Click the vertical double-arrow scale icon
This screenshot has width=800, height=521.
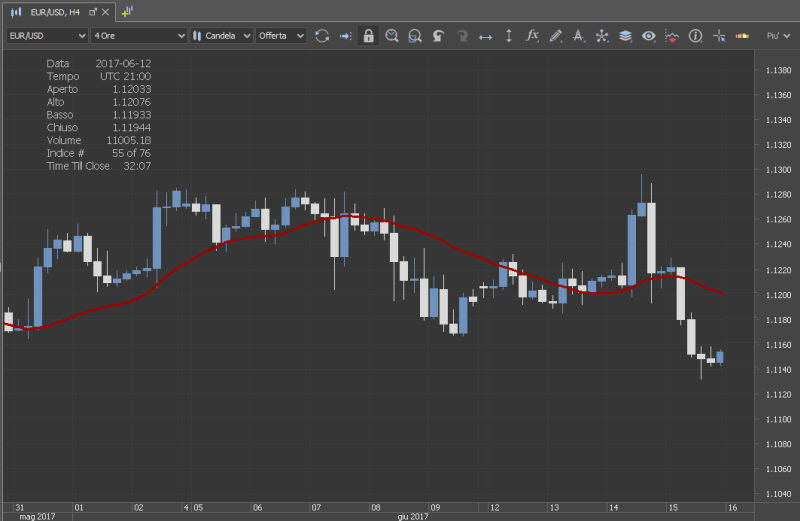pyautogui.click(x=509, y=36)
